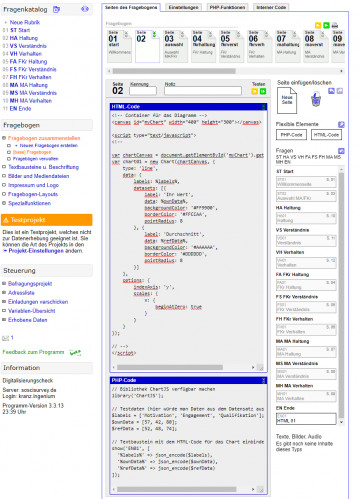Click the printer icon above page thumbnails
The image size is (361, 499).
tap(335, 25)
